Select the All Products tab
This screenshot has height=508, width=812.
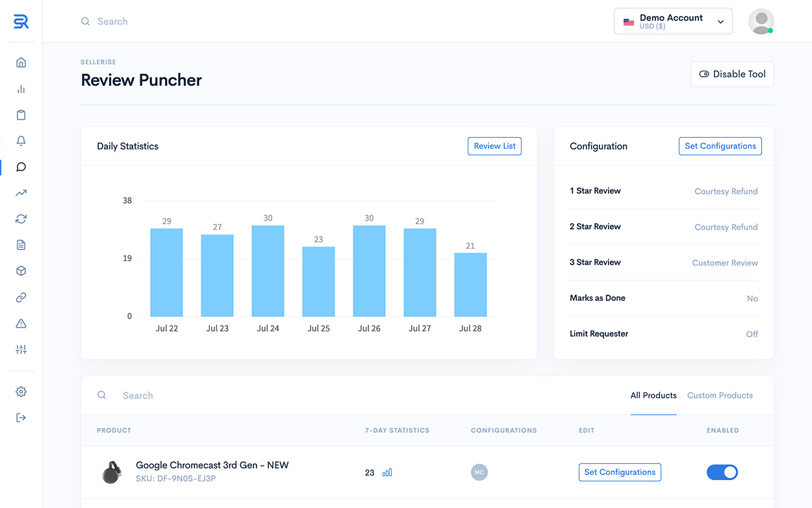653,396
